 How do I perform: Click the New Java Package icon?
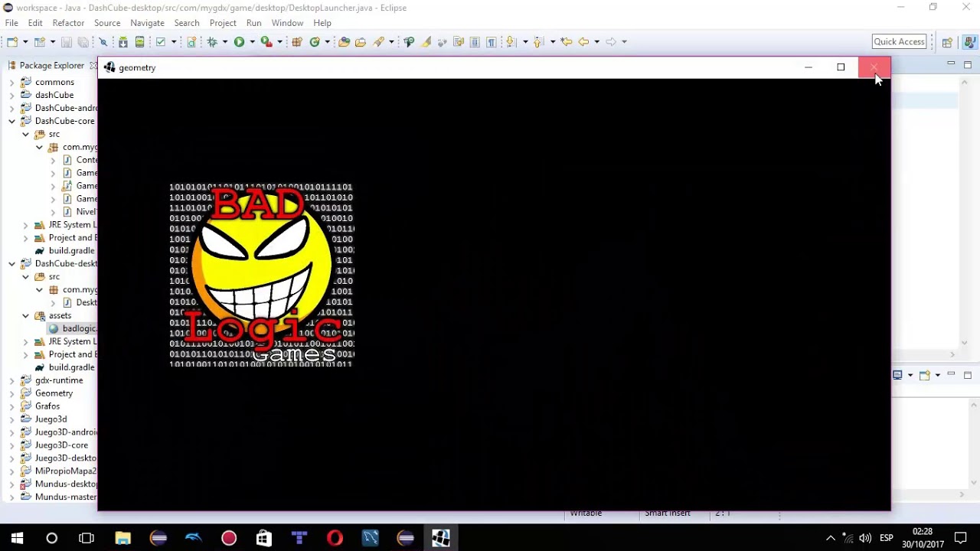[x=297, y=42]
